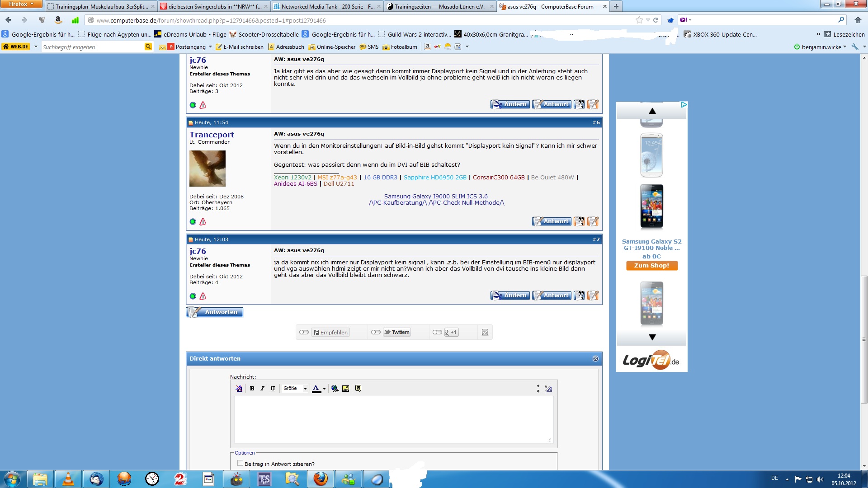Check 'Beitrag in Antwort zitieren?' box

pos(241,463)
